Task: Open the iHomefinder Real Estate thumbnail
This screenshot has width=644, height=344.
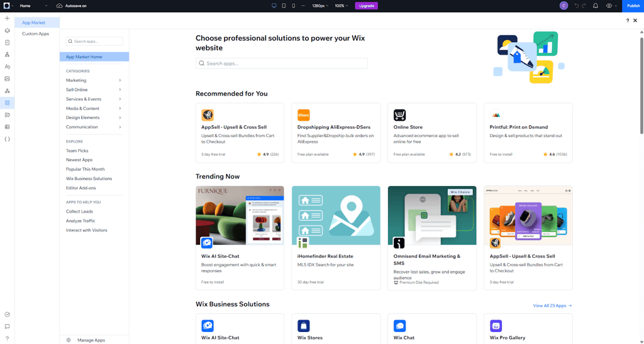Action: pyautogui.click(x=336, y=216)
